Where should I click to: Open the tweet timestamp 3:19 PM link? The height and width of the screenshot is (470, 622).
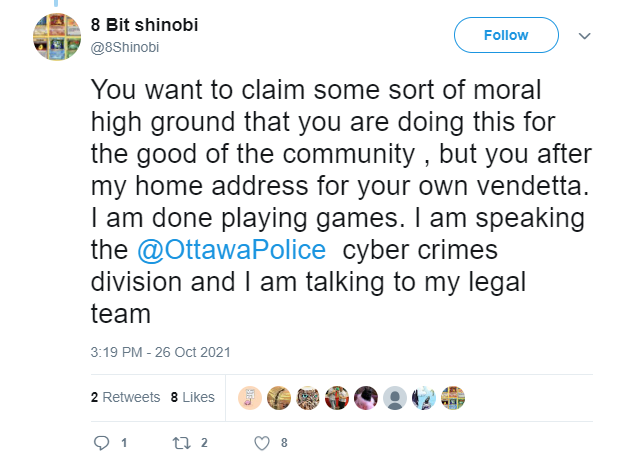pos(160,352)
